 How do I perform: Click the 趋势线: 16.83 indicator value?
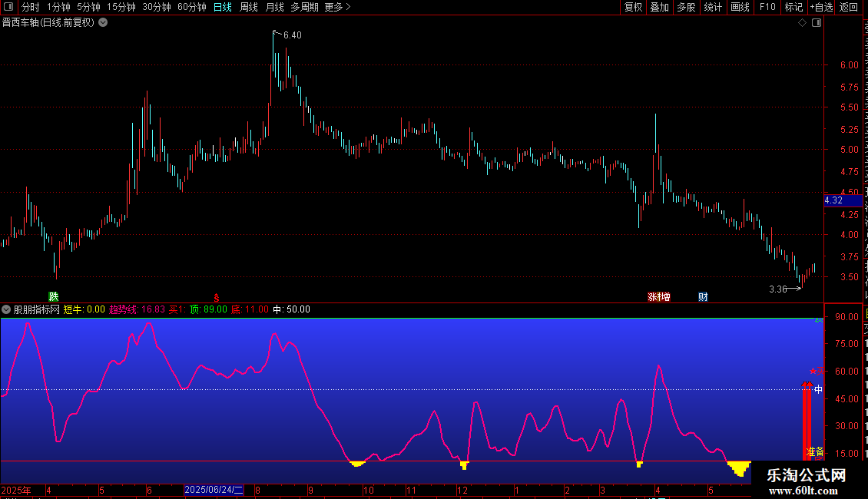pyautogui.click(x=137, y=309)
